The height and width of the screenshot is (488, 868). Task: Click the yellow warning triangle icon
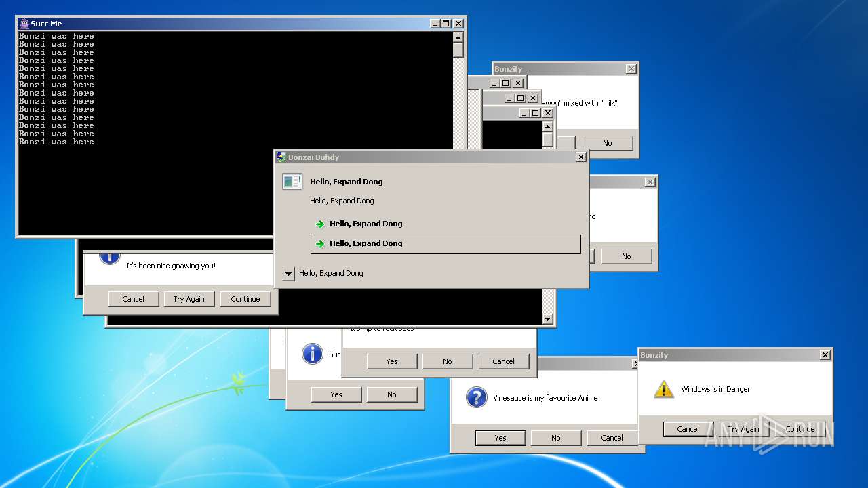(664, 389)
